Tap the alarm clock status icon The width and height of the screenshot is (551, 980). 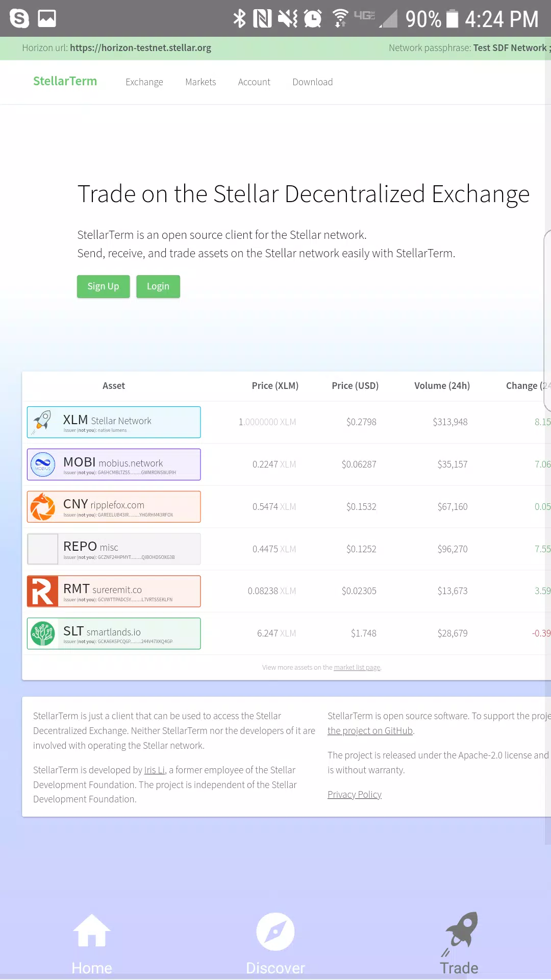pyautogui.click(x=313, y=18)
